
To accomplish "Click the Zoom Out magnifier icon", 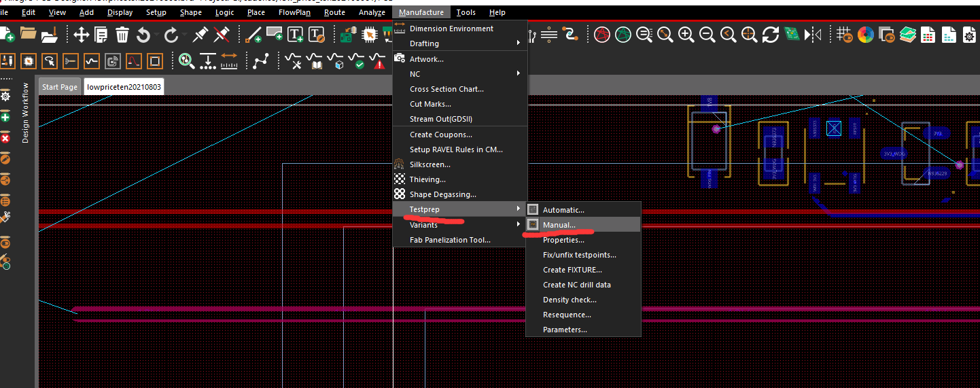I will click(x=707, y=35).
